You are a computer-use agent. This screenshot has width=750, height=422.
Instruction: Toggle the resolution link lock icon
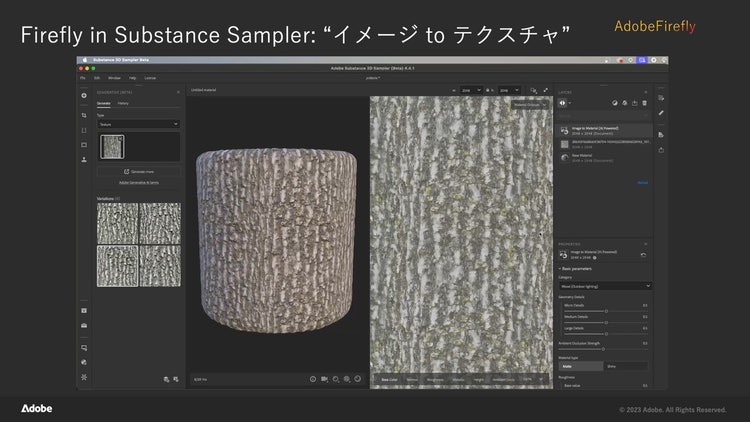click(x=488, y=90)
